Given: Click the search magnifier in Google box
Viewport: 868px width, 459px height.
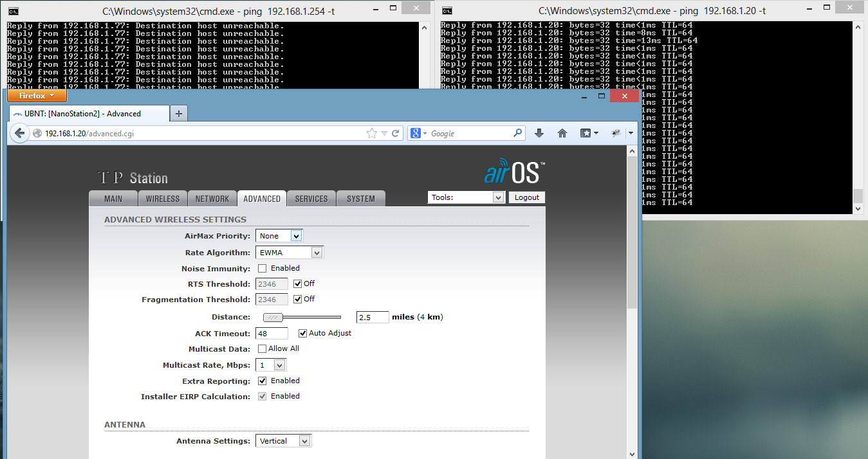Looking at the screenshot, I should click(518, 133).
